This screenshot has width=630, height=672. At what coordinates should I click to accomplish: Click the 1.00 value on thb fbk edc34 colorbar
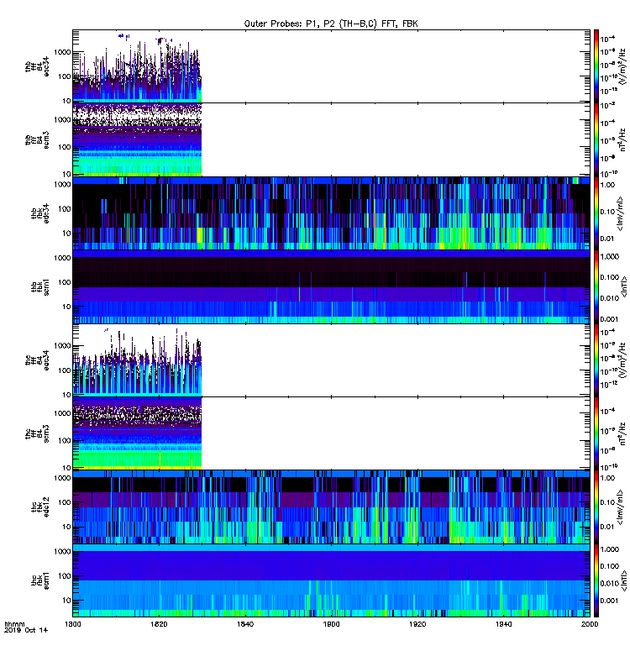[607, 185]
